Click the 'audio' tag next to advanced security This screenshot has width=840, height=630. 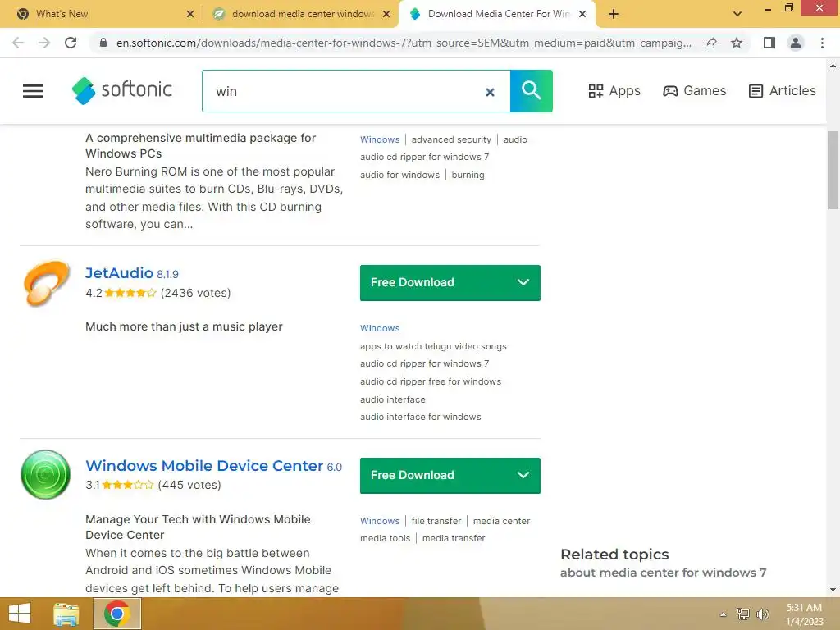click(515, 139)
